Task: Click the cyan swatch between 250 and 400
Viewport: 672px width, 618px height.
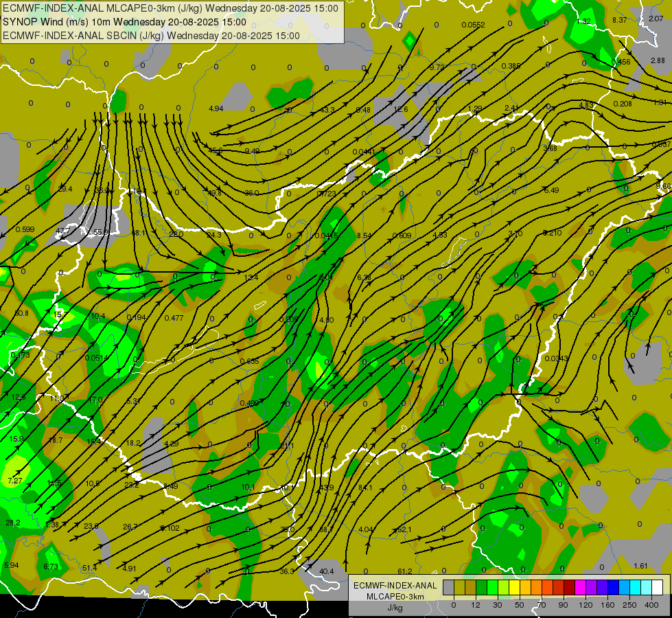Action: click(x=635, y=587)
